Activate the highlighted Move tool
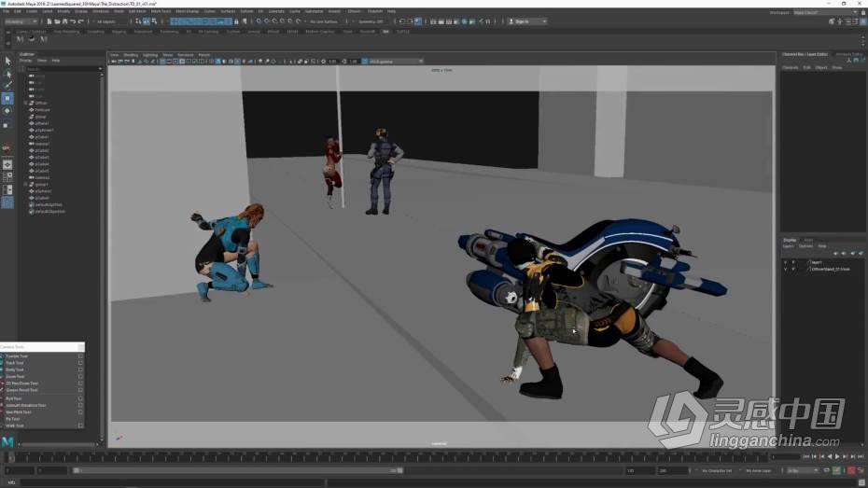This screenshot has width=868, height=488. (x=7, y=99)
